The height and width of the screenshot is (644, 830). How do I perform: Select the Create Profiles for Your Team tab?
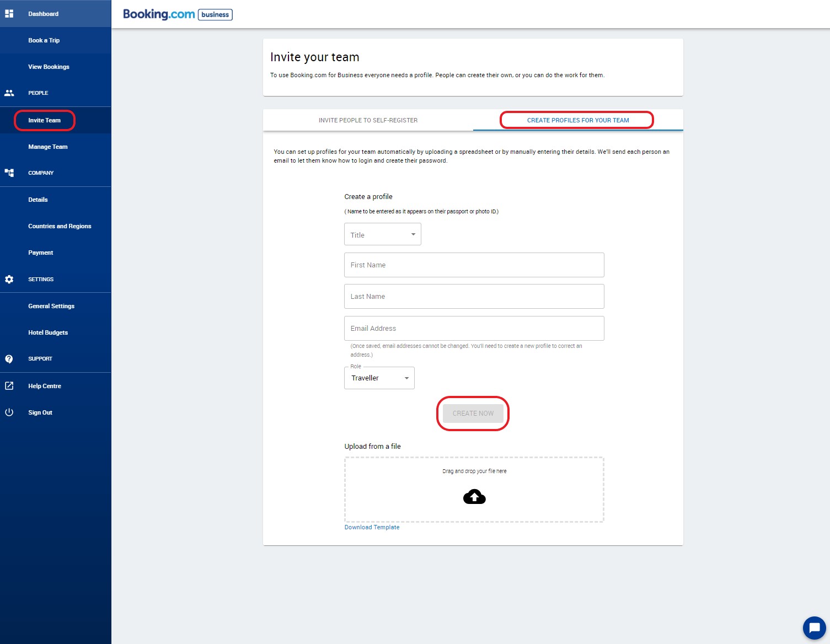tap(577, 120)
